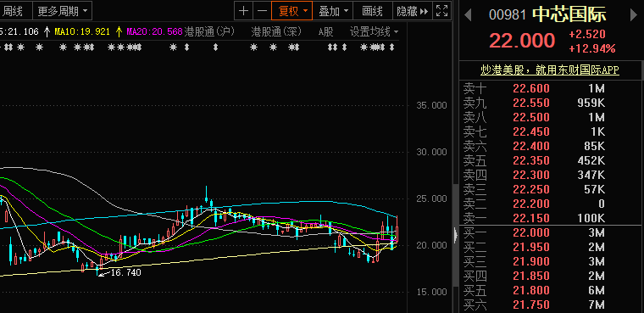Open 设置均线 moving average settings dropdown
The image size is (644, 313).
pos(374,31)
